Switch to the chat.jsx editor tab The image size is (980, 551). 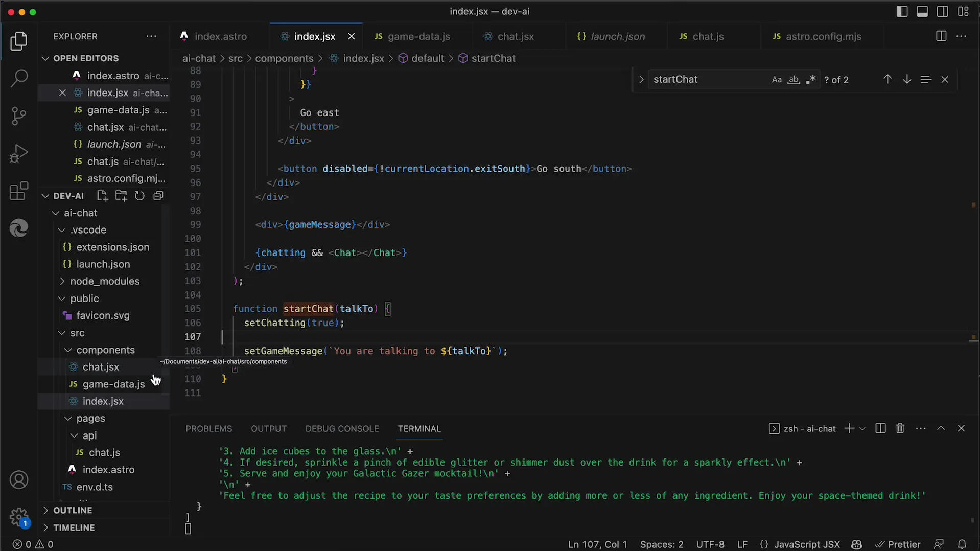(516, 37)
